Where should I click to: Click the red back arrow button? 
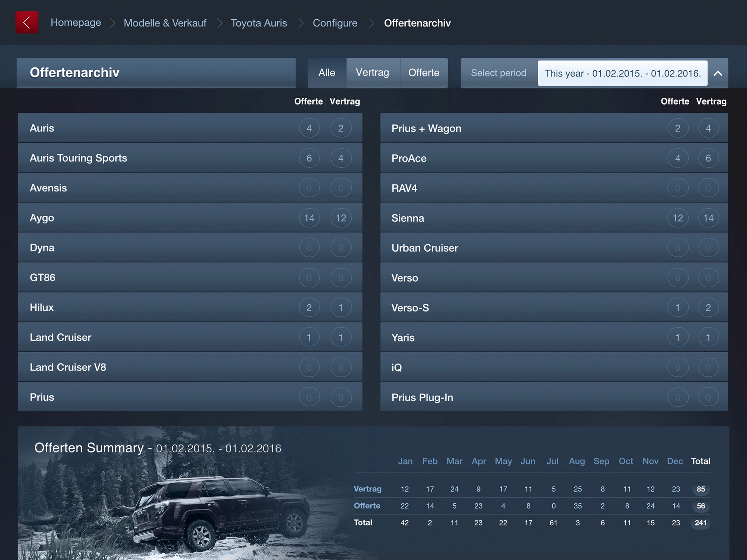[27, 22]
